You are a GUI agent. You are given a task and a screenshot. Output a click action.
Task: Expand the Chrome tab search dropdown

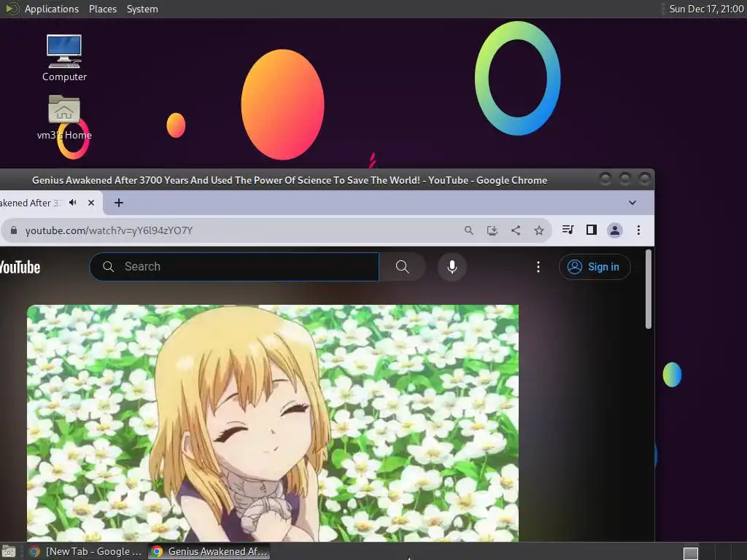[x=632, y=203]
